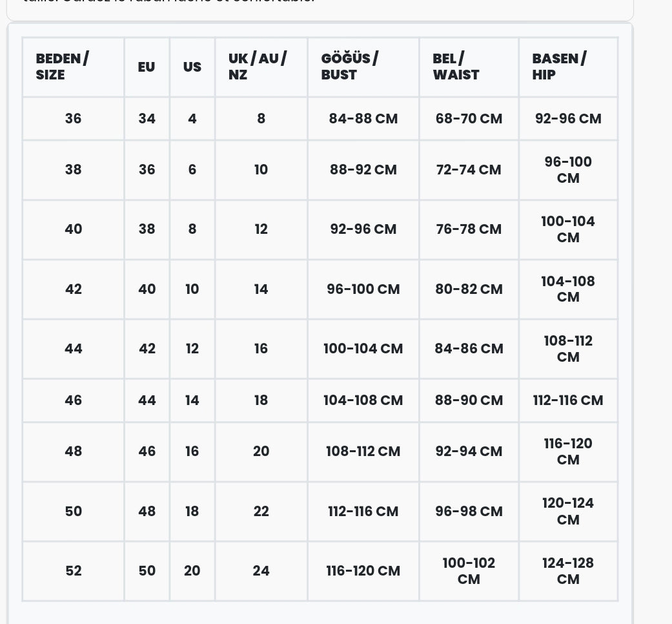Select the size 48 row cell
The height and width of the screenshot is (624, 672).
pyautogui.click(x=74, y=452)
